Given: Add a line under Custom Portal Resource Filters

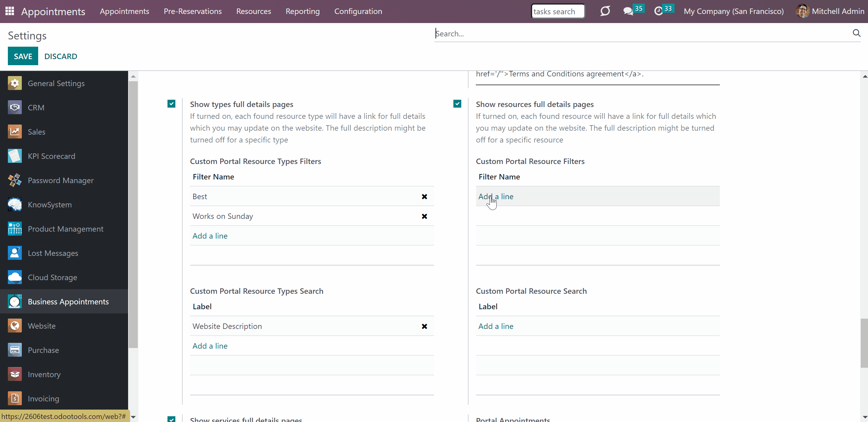Looking at the screenshot, I should coord(496,196).
